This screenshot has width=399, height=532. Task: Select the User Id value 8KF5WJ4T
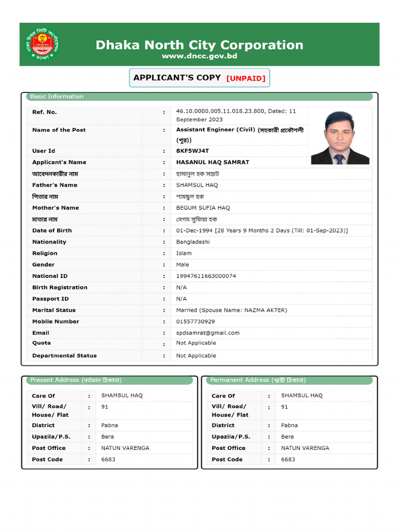[x=192, y=151]
